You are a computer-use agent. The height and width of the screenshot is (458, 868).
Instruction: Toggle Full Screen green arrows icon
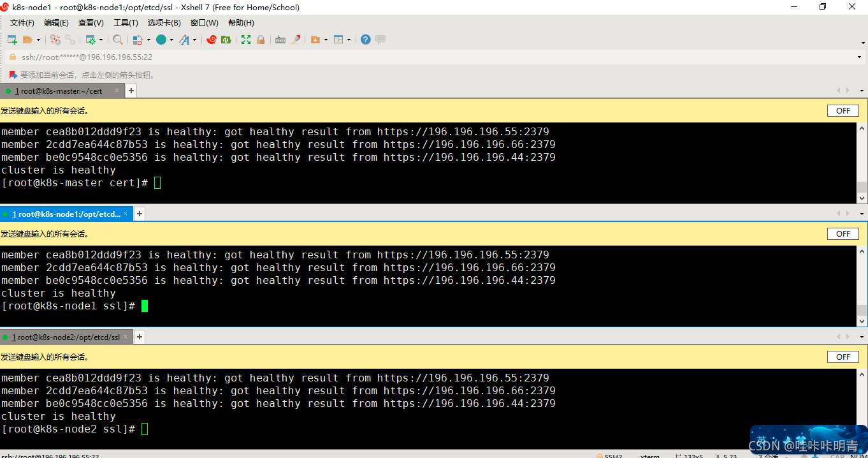point(246,40)
